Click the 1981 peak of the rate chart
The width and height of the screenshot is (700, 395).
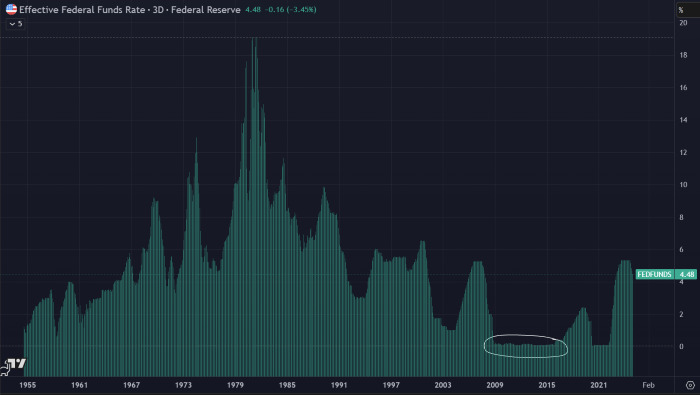tap(255, 39)
